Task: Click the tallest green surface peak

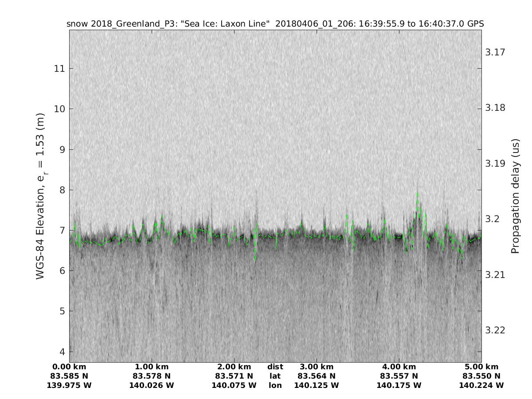Action: pyautogui.click(x=417, y=194)
